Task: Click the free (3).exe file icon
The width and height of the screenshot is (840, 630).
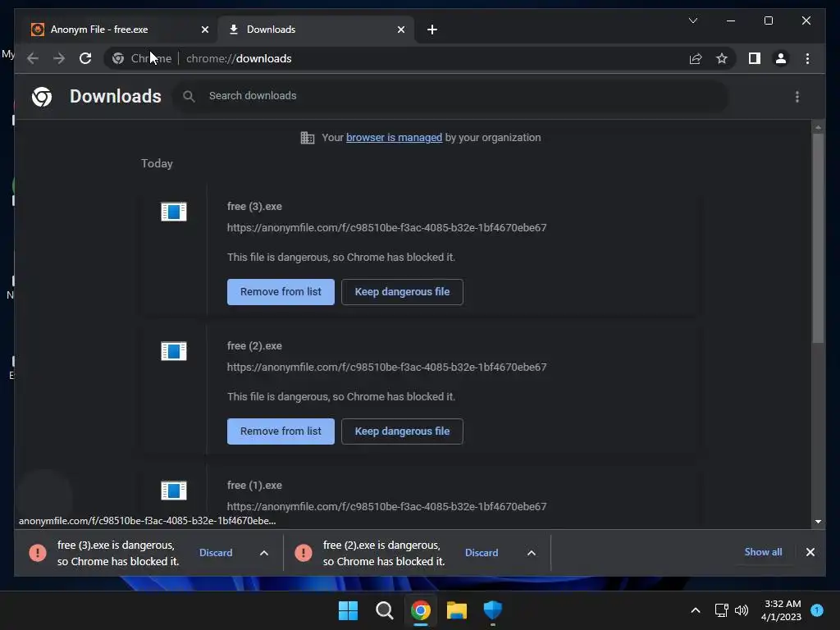Action: (x=174, y=212)
